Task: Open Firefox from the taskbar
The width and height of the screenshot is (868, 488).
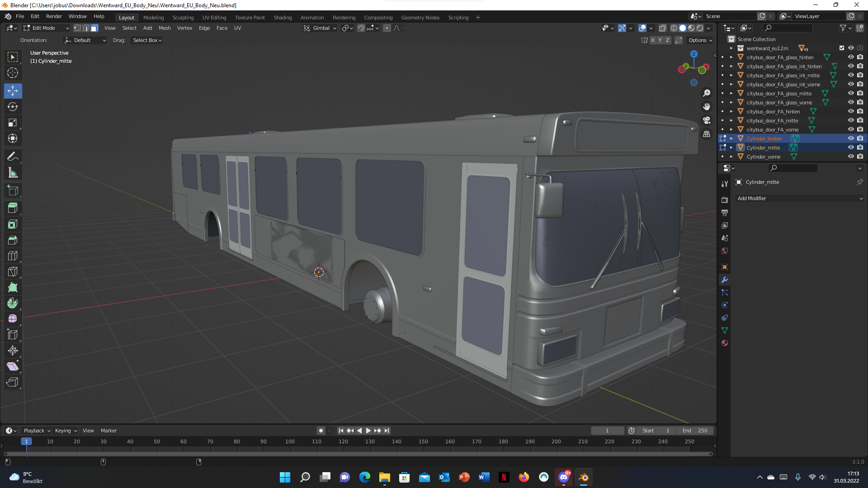Action: point(524,477)
